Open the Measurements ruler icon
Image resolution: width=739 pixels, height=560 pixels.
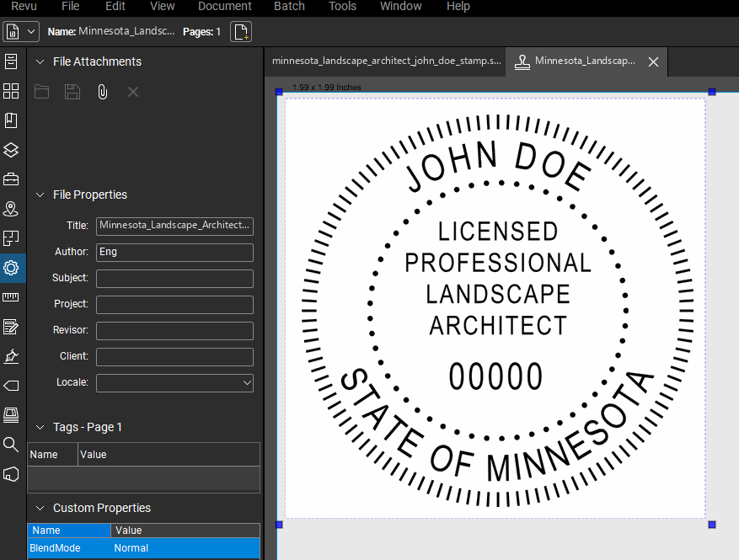(11, 297)
